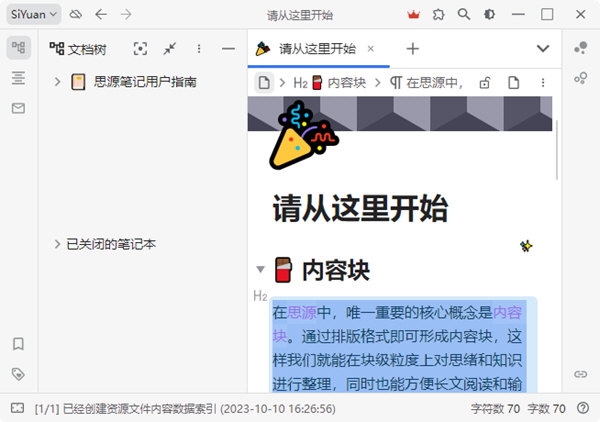The image size is (600, 422).
Task: Focus current document in file tree
Action: 140,49
